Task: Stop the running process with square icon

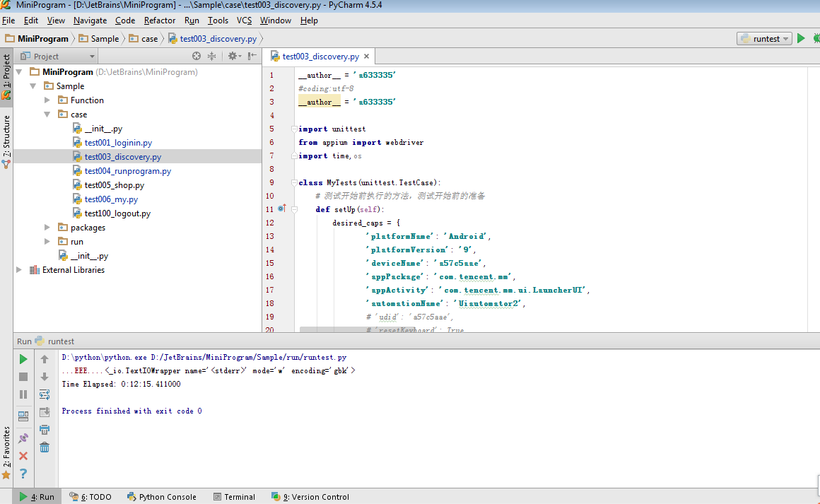Action: point(23,377)
